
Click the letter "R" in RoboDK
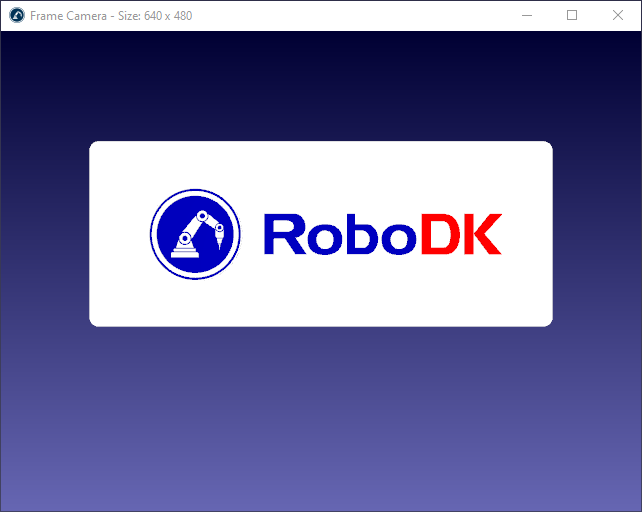click(283, 234)
